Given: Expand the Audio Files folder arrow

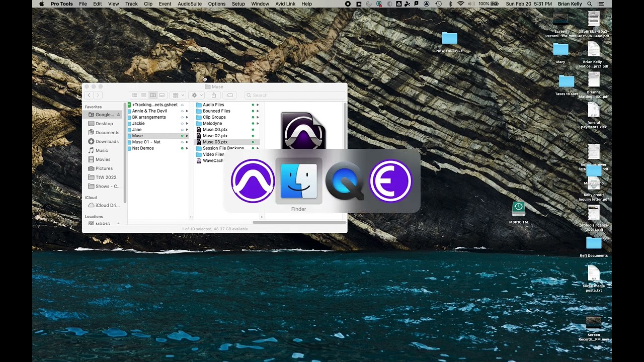Looking at the screenshot, I should (x=258, y=105).
